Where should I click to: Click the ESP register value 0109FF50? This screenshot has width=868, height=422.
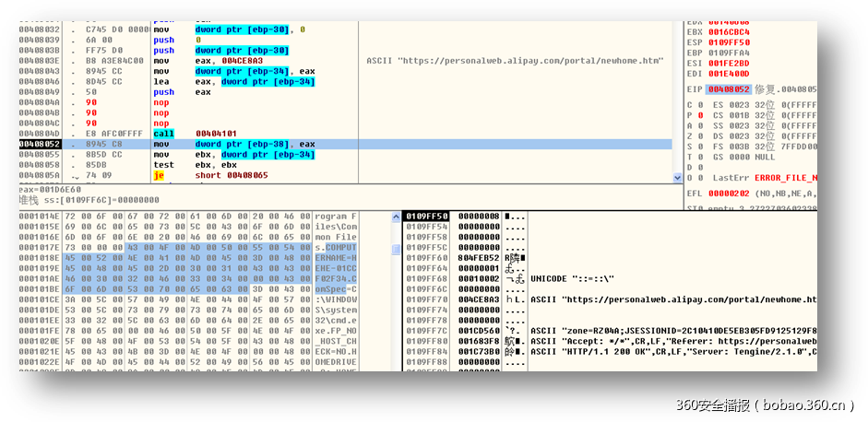tap(729, 42)
